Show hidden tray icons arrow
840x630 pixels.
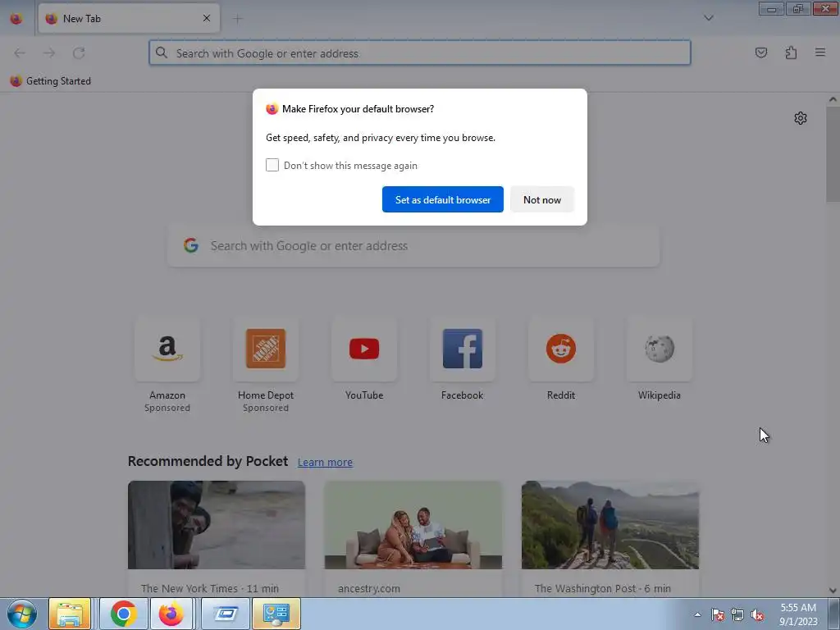[697, 614]
